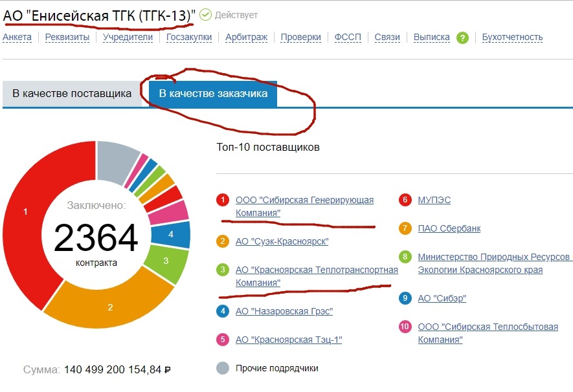Viewport: 573px width, 392px height.
Task: Click orange number 2 legend badge
Action: click(223, 241)
